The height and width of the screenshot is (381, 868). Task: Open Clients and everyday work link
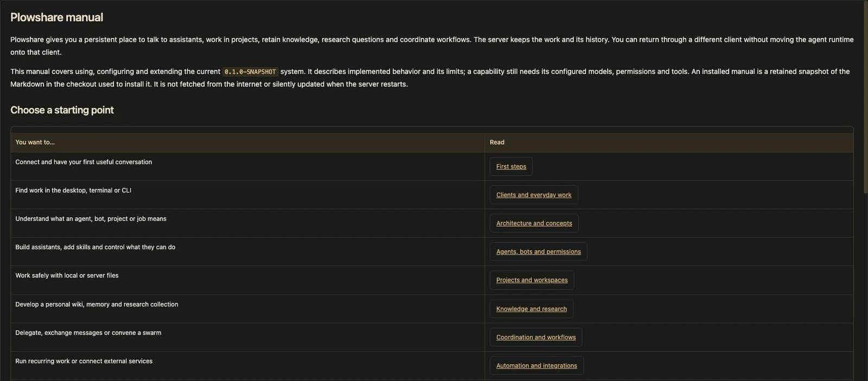pyautogui.click(x=534, y=195)
